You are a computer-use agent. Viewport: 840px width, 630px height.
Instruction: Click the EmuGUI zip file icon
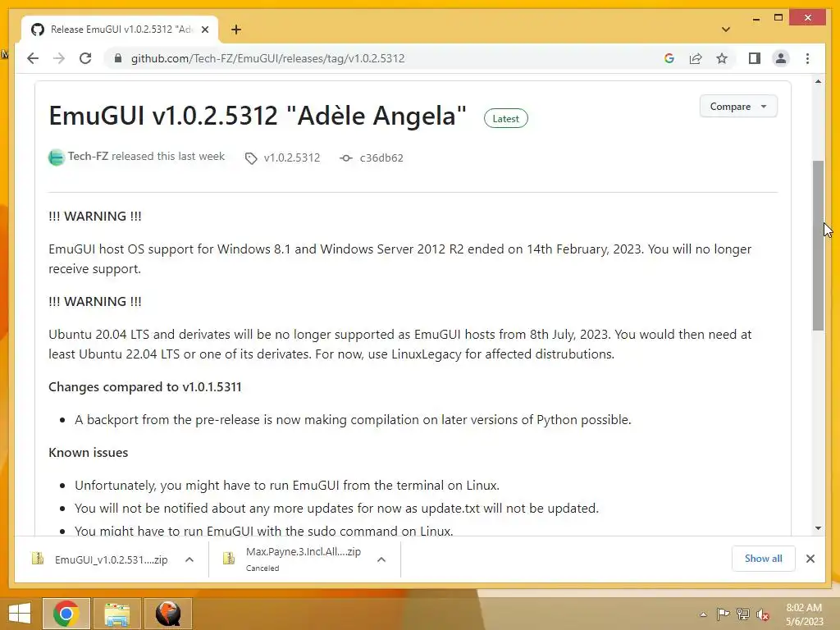coord(38,559)
